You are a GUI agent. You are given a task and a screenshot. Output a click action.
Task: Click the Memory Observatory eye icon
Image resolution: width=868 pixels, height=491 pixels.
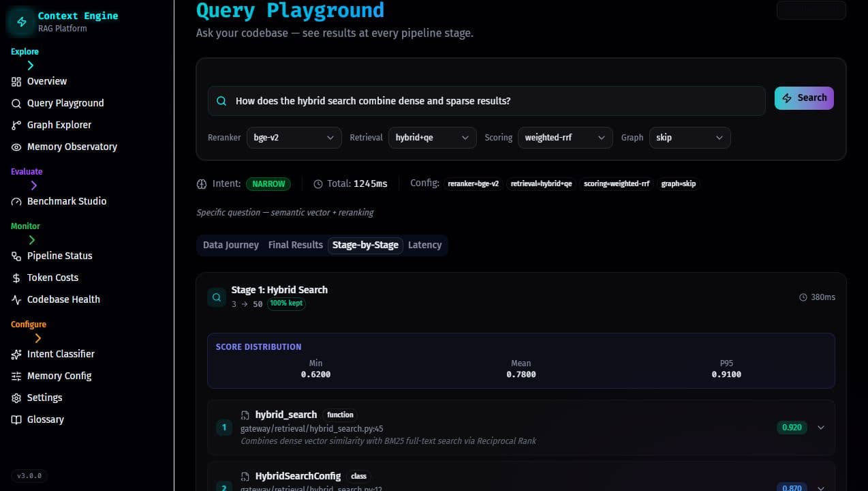point(16,147)
